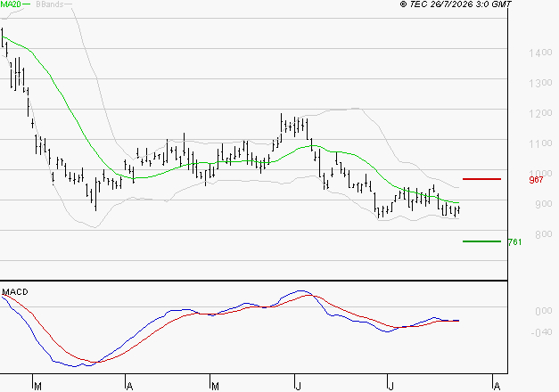Select the 967 resistance value label
This screenshot has height=392, width=559.
[x=536, y=180]
